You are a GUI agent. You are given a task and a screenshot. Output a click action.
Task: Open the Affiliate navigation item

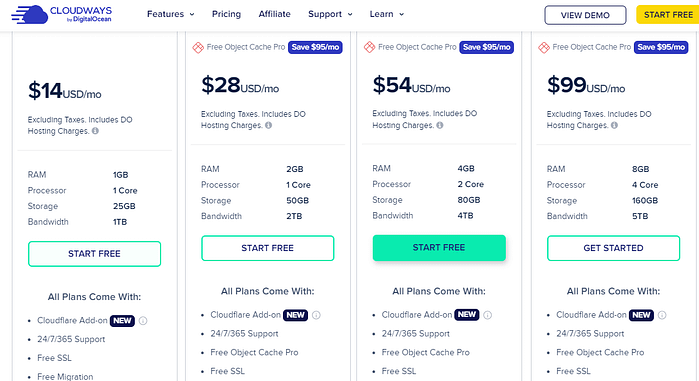(x=275, y=14)
